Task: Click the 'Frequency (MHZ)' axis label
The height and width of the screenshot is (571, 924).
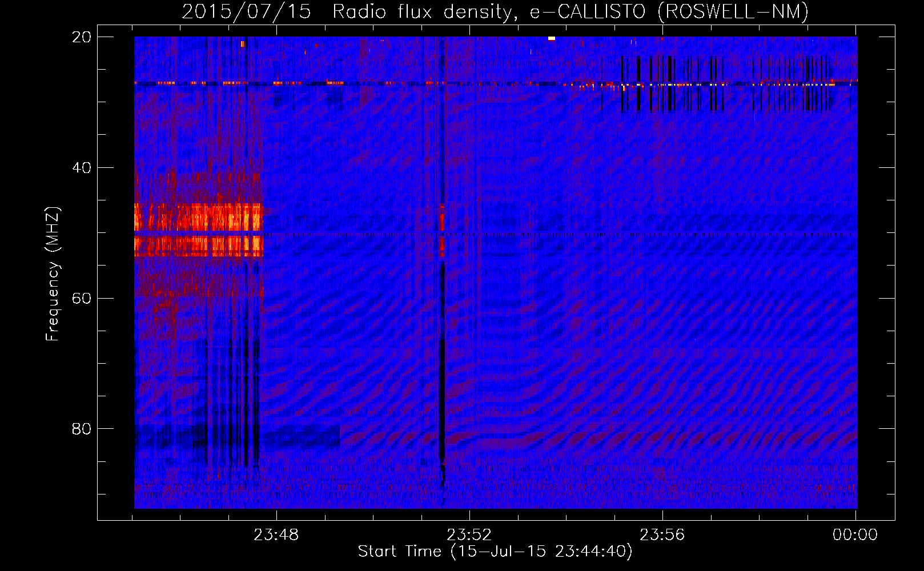Action: click(x=53, y=274)
